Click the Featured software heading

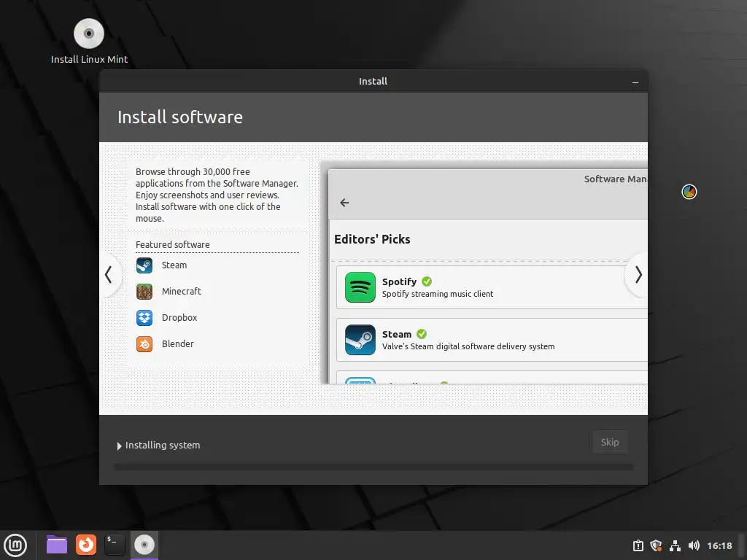coord(172,245)
